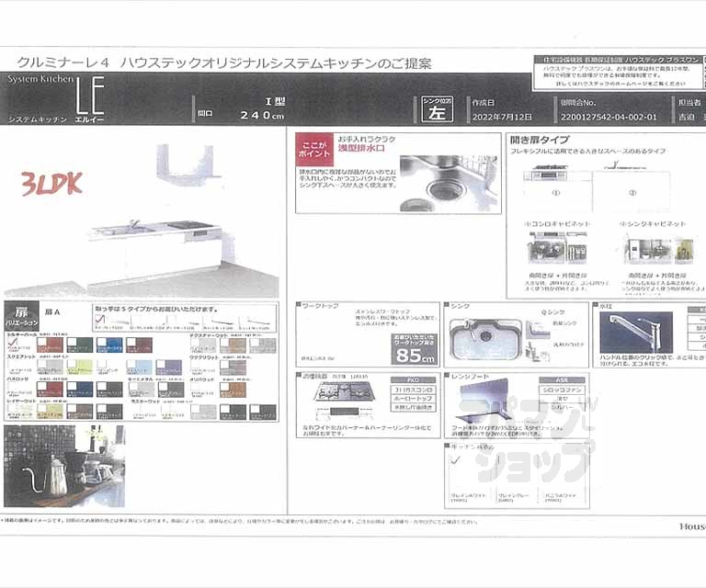Click the 扉 バリエーション header tile
Image resolution: width=706 pixels, height=588 pixels.
point(22,317)
